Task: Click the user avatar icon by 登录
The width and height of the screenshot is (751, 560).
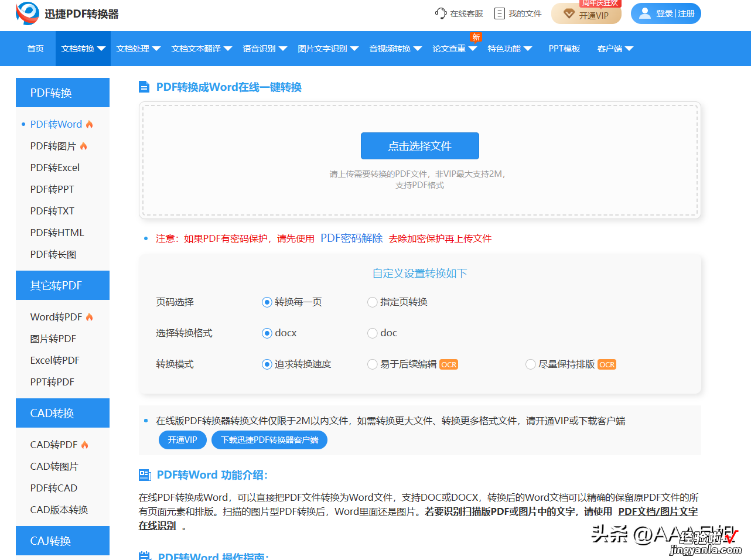Action: (645, 13)
